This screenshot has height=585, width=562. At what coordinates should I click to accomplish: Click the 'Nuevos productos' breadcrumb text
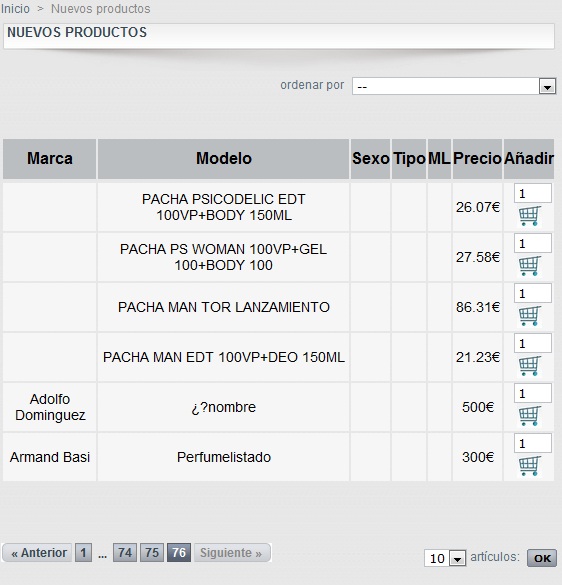pyautogui.click(x=100, y=9)
